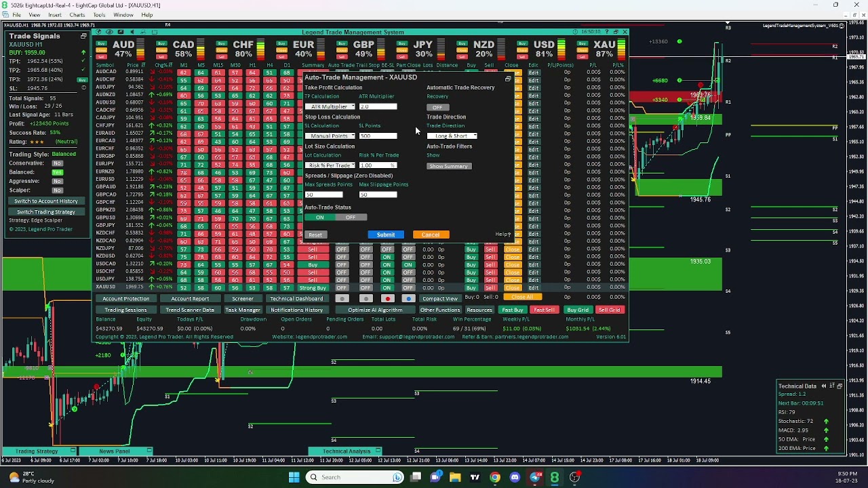
Task: Click the red dot button beside Compact View
Action: (x=387, y=298)
